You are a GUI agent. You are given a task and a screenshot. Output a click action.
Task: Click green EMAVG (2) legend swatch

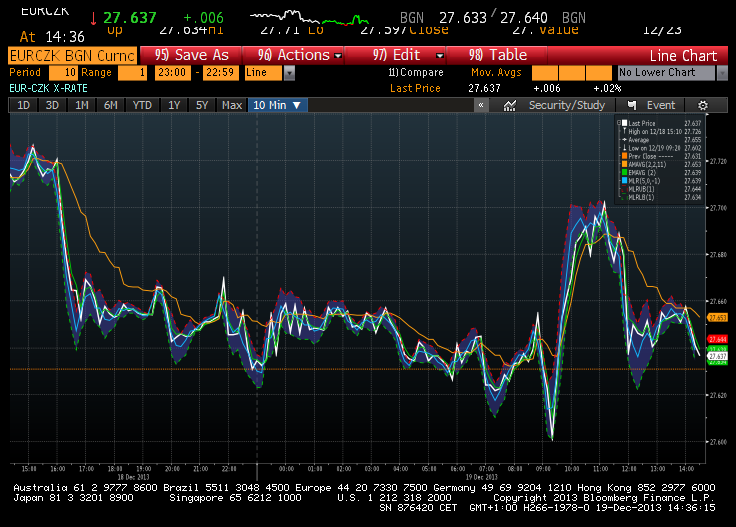tap(624, 172)
